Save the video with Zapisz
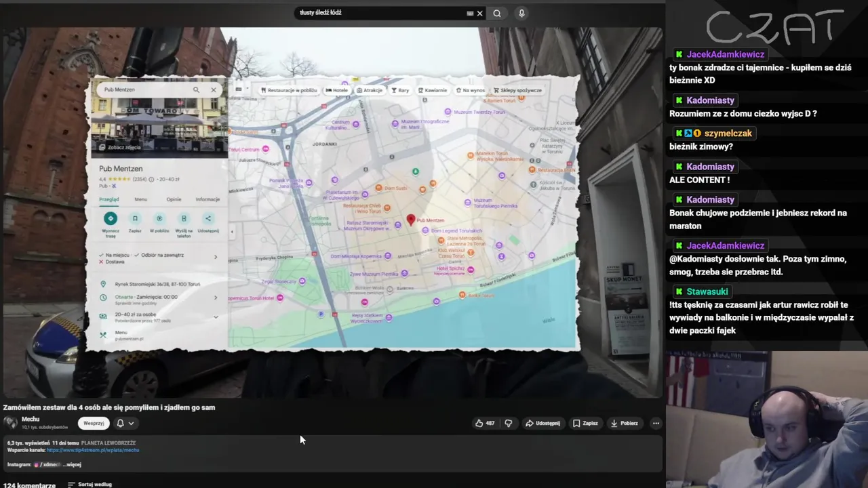 click(x=585, y=423)
